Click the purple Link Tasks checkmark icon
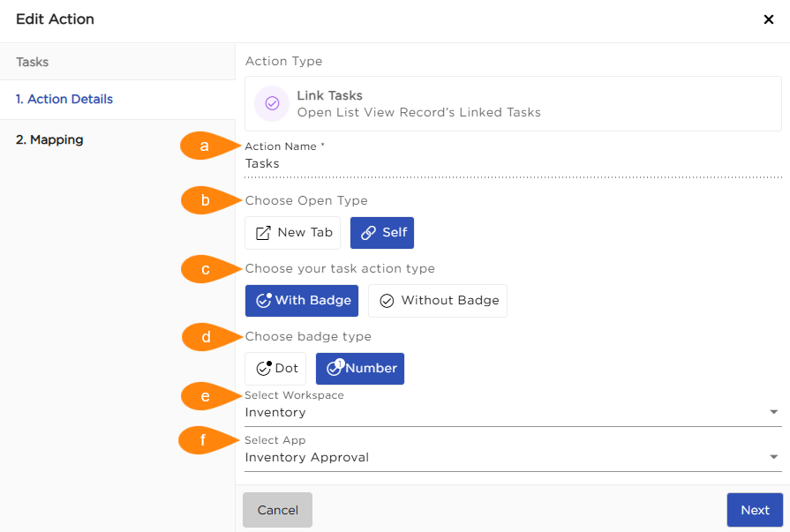The width and height of the screenshot is (790, 532). coord(272,103)
